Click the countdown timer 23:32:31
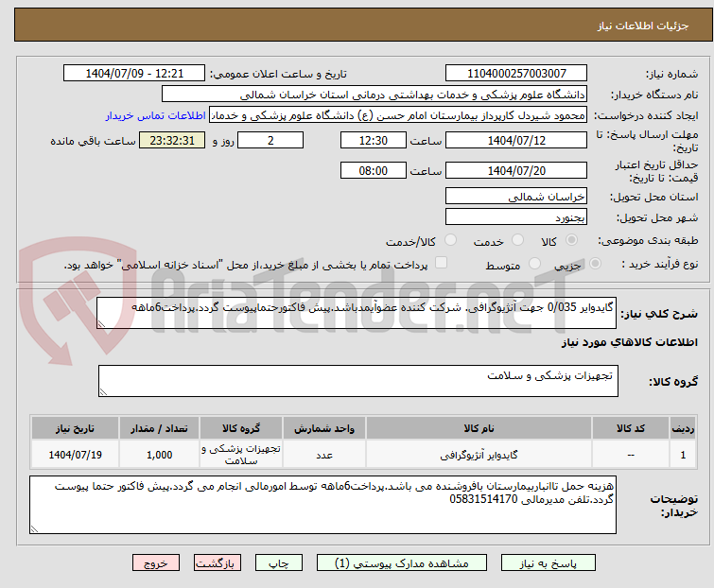This screenshot has width=714, height=588. pyautogui.click(x=172, y=140)
